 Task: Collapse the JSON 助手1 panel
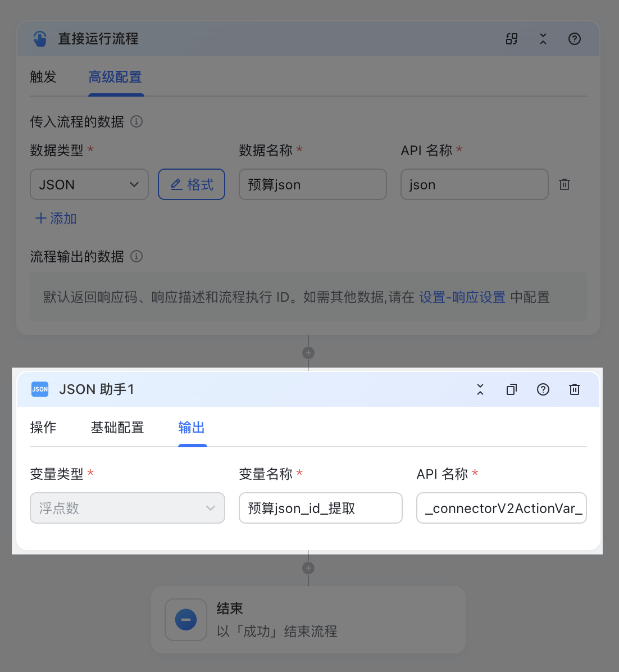pyautogui.click(x=480, y=389)
